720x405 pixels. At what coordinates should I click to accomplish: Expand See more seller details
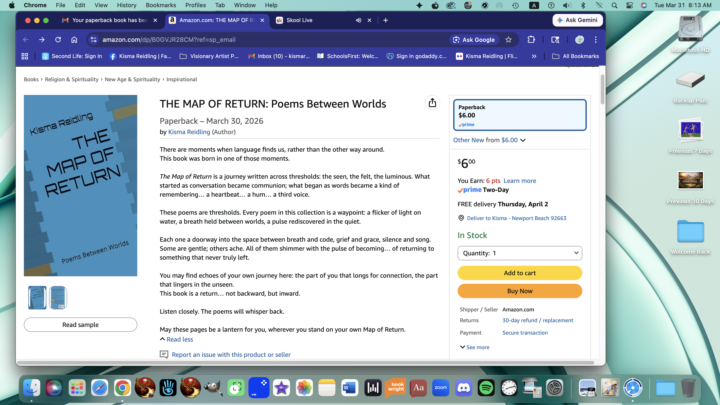tap(474, 347)
